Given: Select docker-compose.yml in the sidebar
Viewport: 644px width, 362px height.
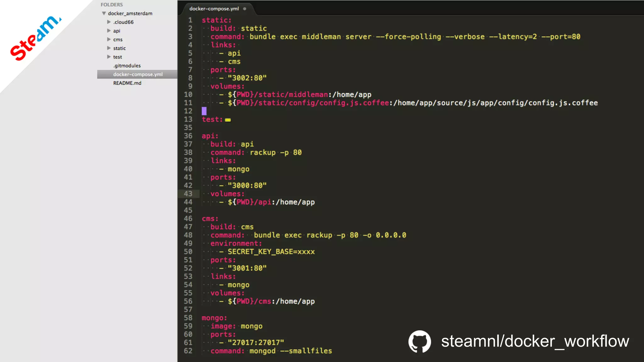Looking at the screenshot, I should tap(138, 74).
